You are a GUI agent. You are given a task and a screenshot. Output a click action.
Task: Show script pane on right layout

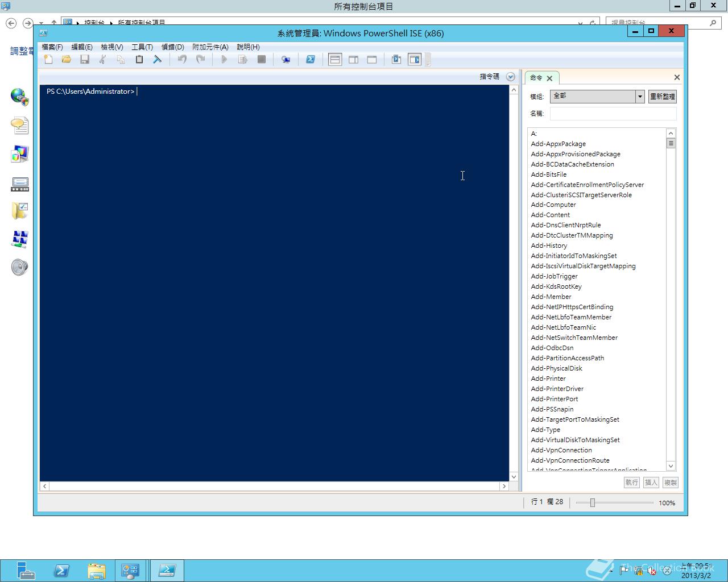coord(353,59)
